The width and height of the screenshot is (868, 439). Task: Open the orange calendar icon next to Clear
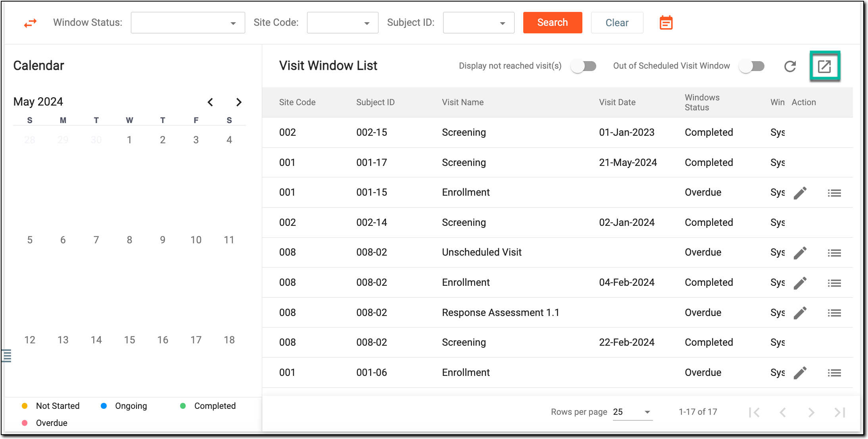[x=666, y=23]
